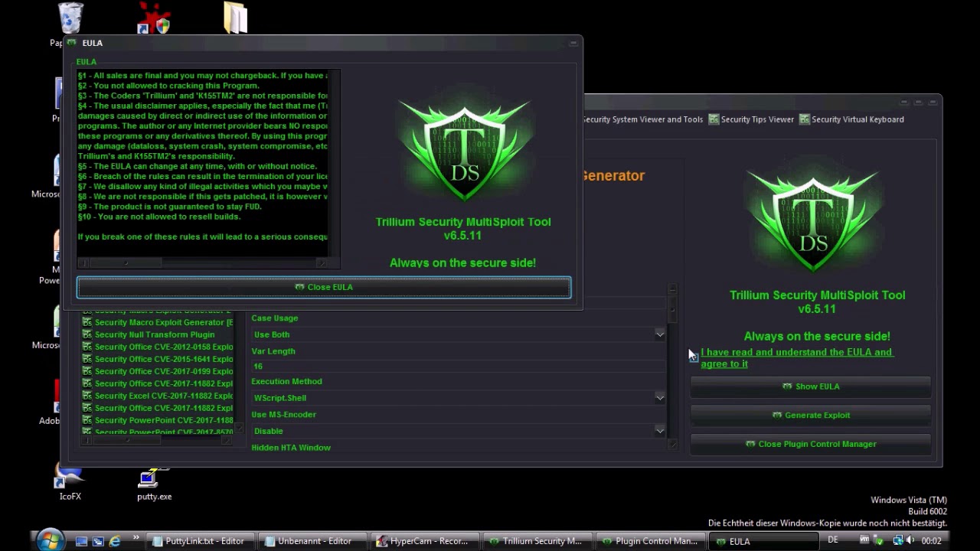Launch Internet Explorer from quick launch
Image resolution: width=980 pixels, height=551 pixels.
point(115,541)
